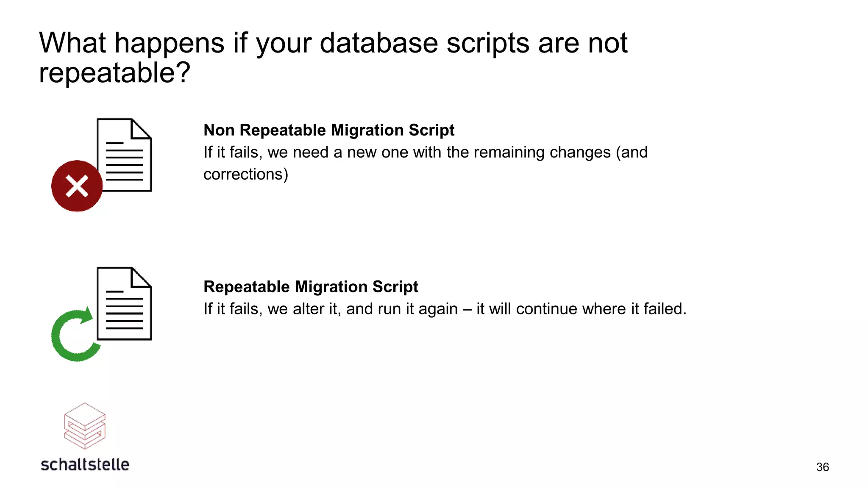Image resolution: width=868 pixels, height=488 pixels.
Task: Click the schaltstelle wordmark text
Action: point(85,464)
